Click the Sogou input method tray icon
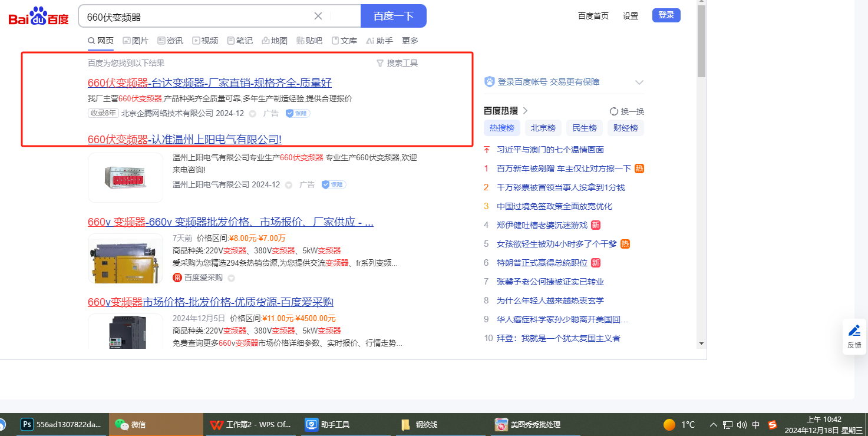The height and width of the screenshot is (436, 868). (773, 424)
